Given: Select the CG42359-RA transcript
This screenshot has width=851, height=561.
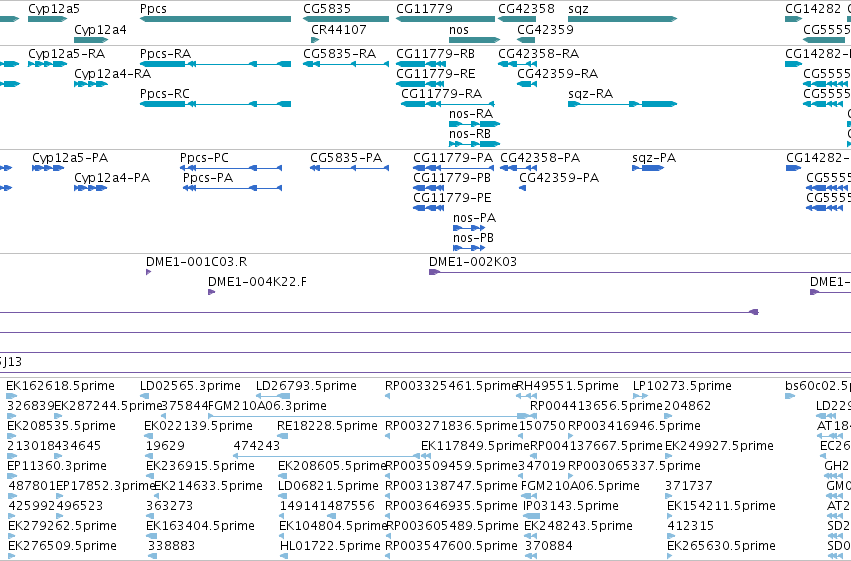Looking at the screenshot, I should (x=527, y=84).
